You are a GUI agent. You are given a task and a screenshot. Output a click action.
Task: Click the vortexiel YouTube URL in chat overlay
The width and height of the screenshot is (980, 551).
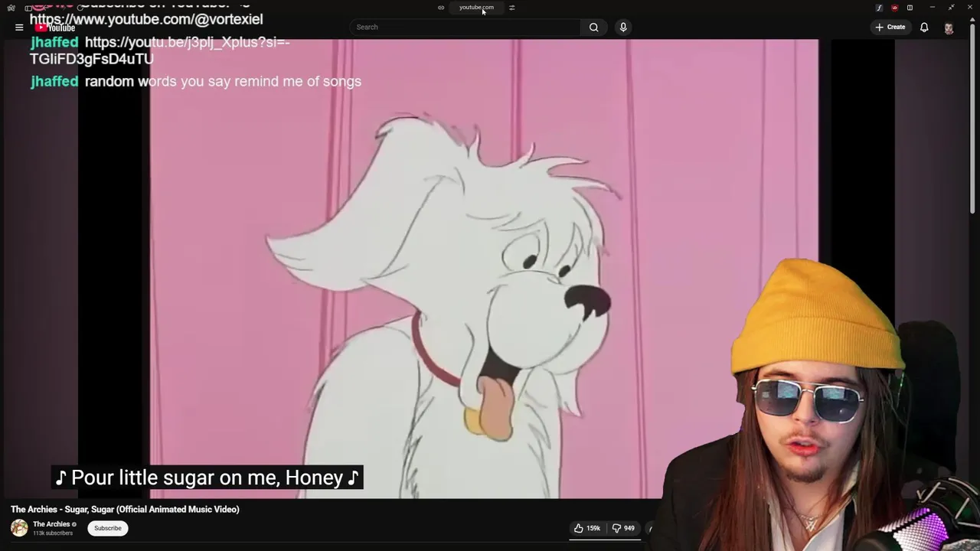145,19
